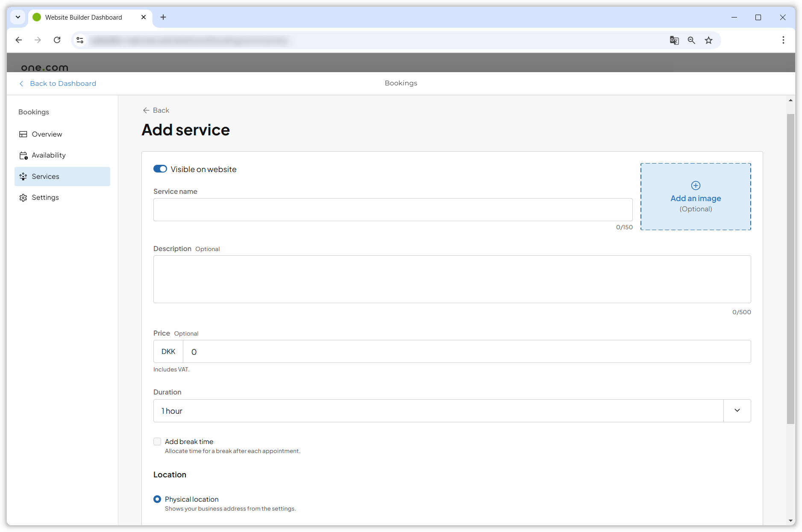
Task: Click the Add an image upload area
Action: [696, 196]
